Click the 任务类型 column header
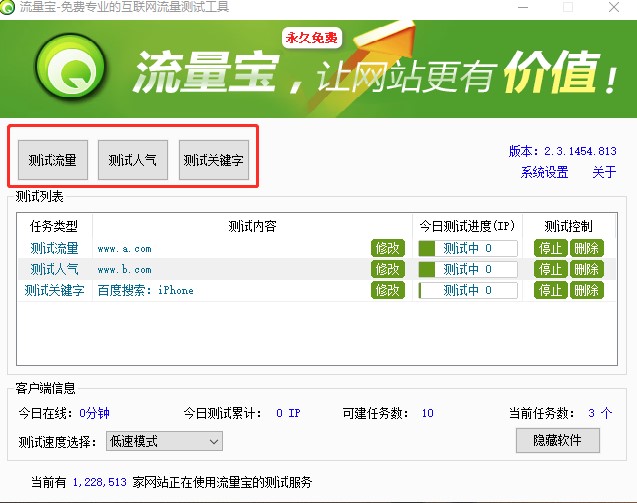The height and width of the screenshot is (503, 637). click(54, 226)
